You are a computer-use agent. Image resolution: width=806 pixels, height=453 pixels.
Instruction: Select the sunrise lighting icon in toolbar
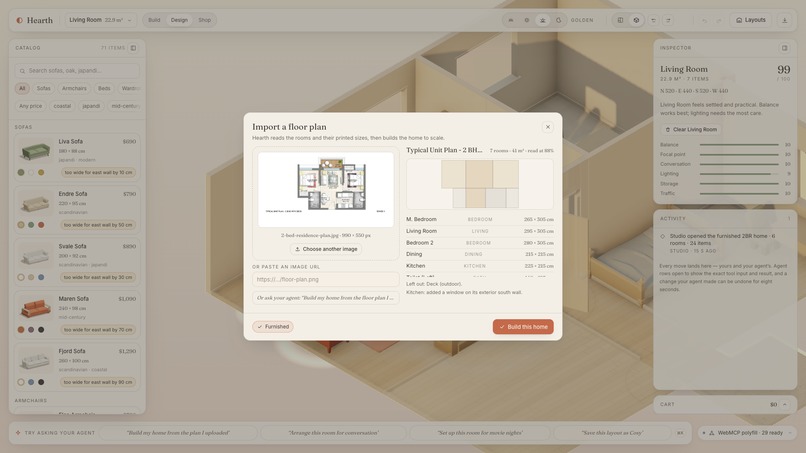coord(511,20)
